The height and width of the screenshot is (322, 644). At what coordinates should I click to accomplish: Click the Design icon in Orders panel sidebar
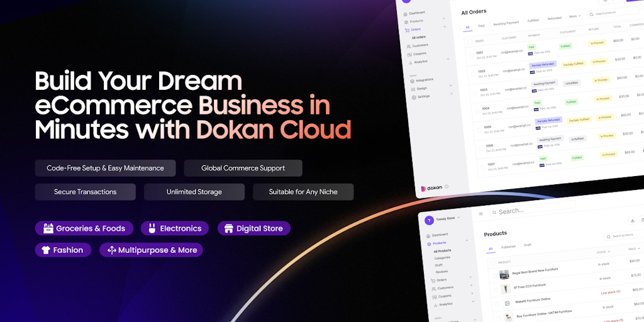tap(413, 89)
